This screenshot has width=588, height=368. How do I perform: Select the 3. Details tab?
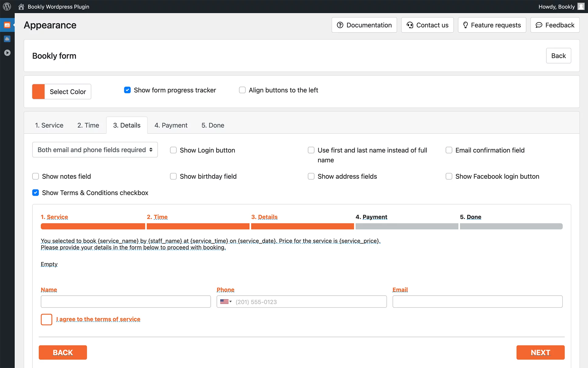127,125
